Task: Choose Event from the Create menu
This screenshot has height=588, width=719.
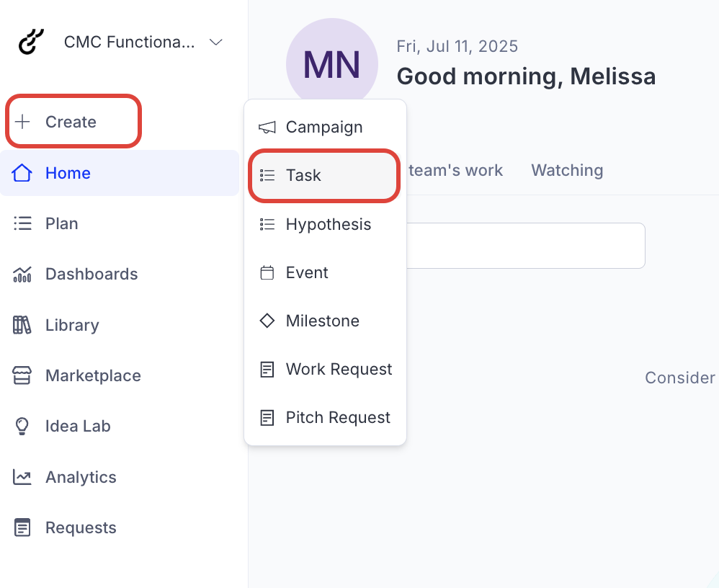Action: coord(307,272)
